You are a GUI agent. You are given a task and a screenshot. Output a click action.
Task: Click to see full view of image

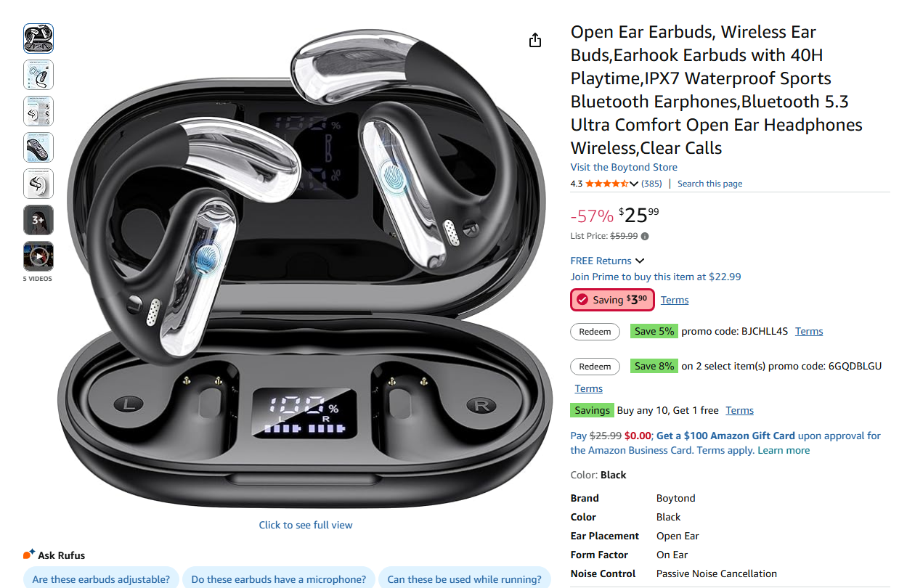(306, 525)
